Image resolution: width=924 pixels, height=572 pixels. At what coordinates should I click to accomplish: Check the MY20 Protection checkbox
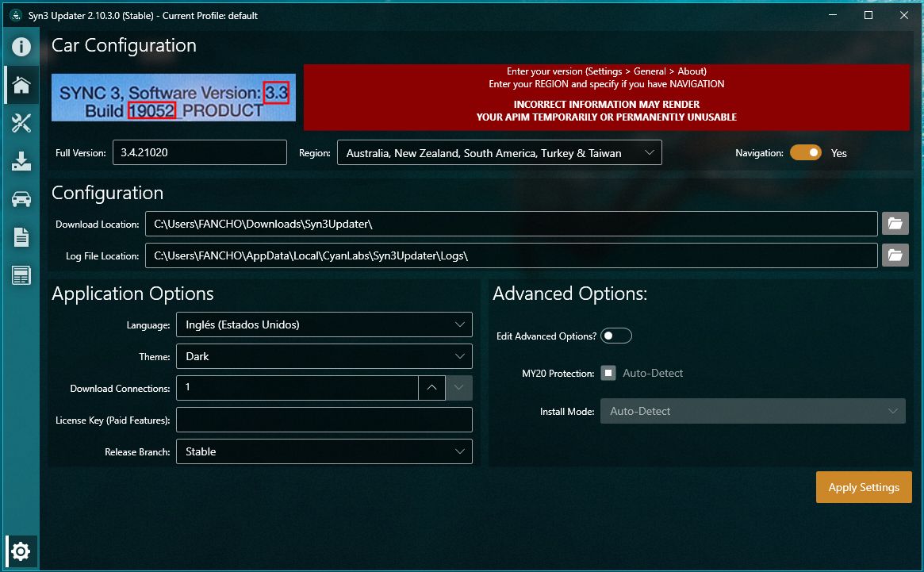608,373
